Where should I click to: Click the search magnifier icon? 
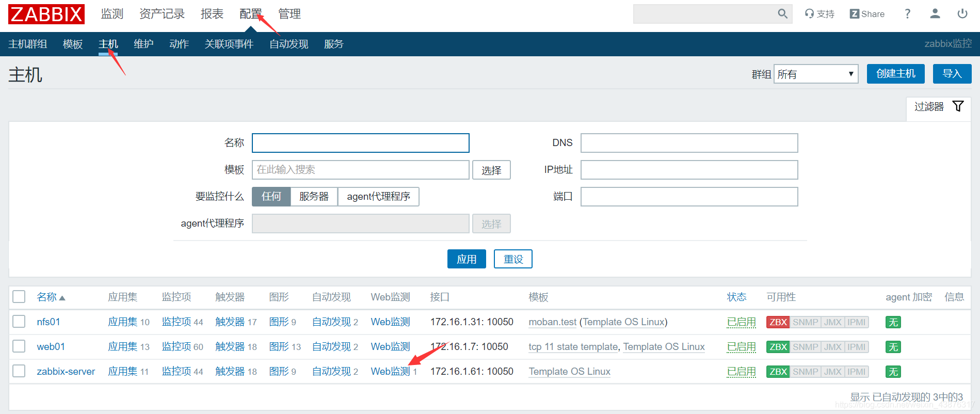pyautogui.click(x=782, y=14)
